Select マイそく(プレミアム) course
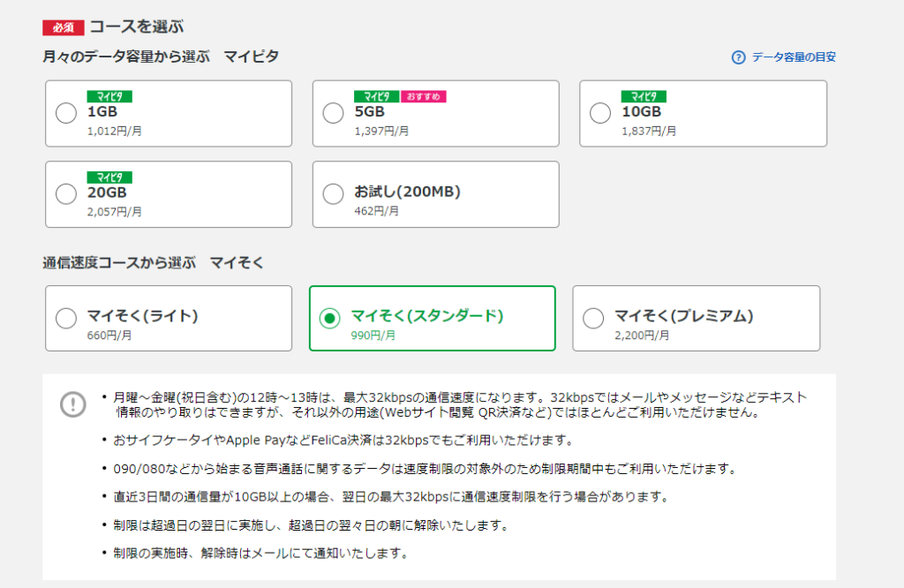The width and height of the screenshot is (904, 588). click(x=593, y=318)
